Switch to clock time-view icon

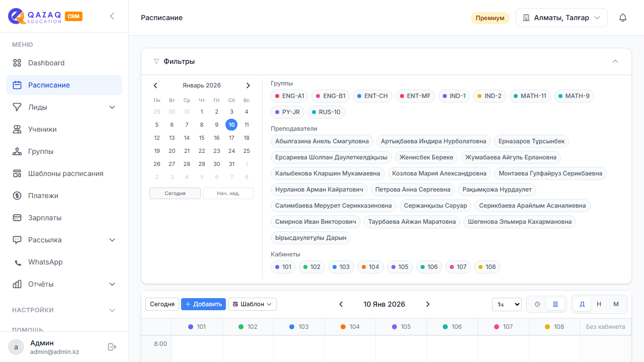pyautogui.click(x=537, y=304)
